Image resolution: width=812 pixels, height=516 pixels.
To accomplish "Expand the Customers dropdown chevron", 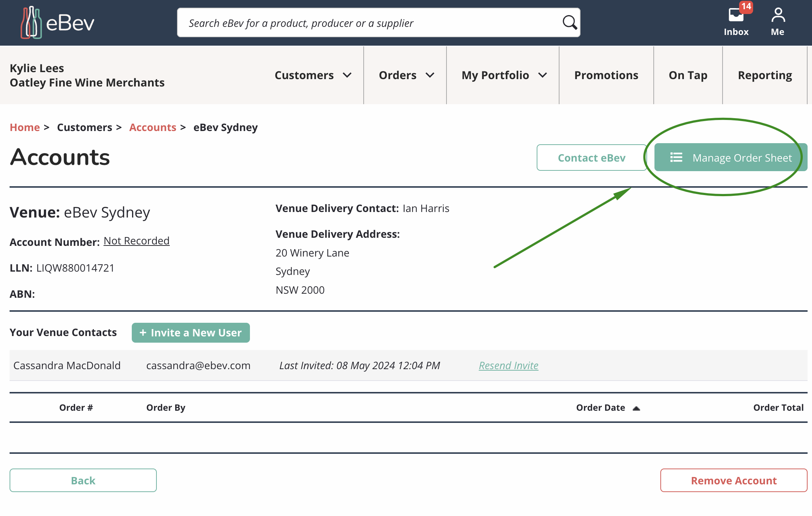I will [347, 75].
